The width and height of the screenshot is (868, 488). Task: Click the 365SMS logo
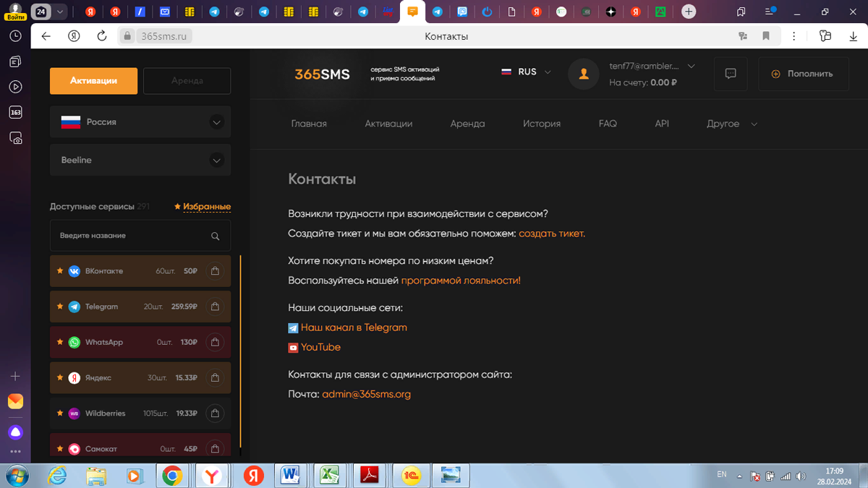(322, 74)
